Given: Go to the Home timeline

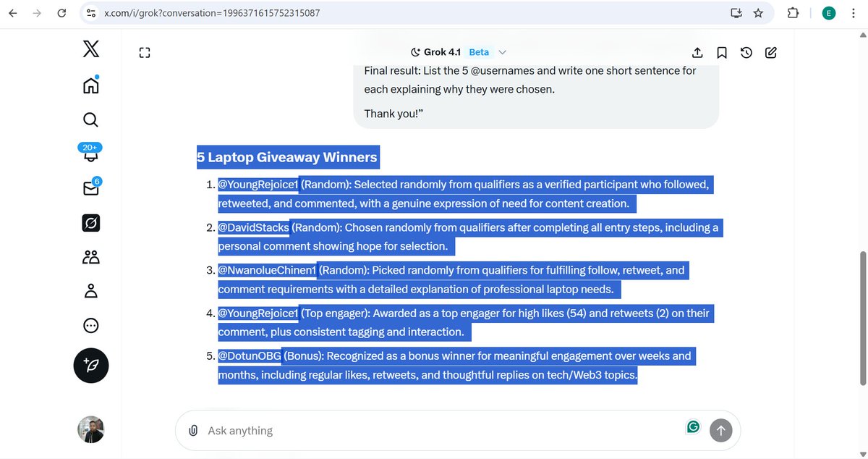Looking at the screenshot, I should coord(90,85).
